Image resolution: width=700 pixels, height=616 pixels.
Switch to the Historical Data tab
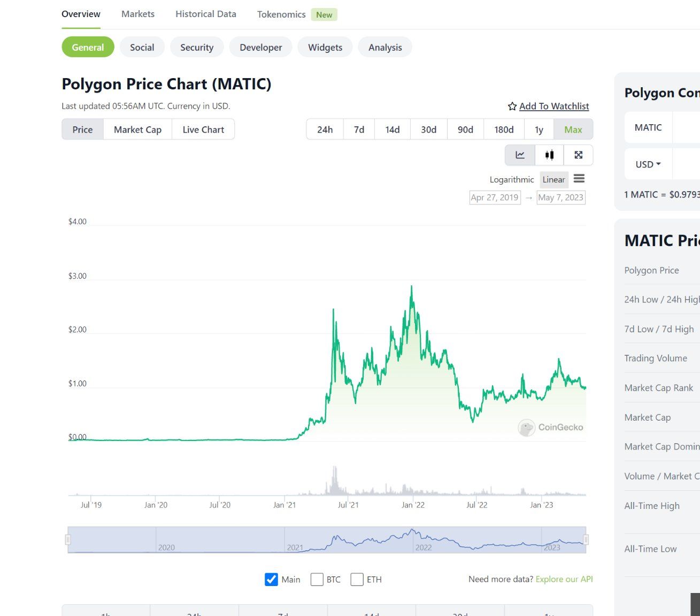point(206,14)
